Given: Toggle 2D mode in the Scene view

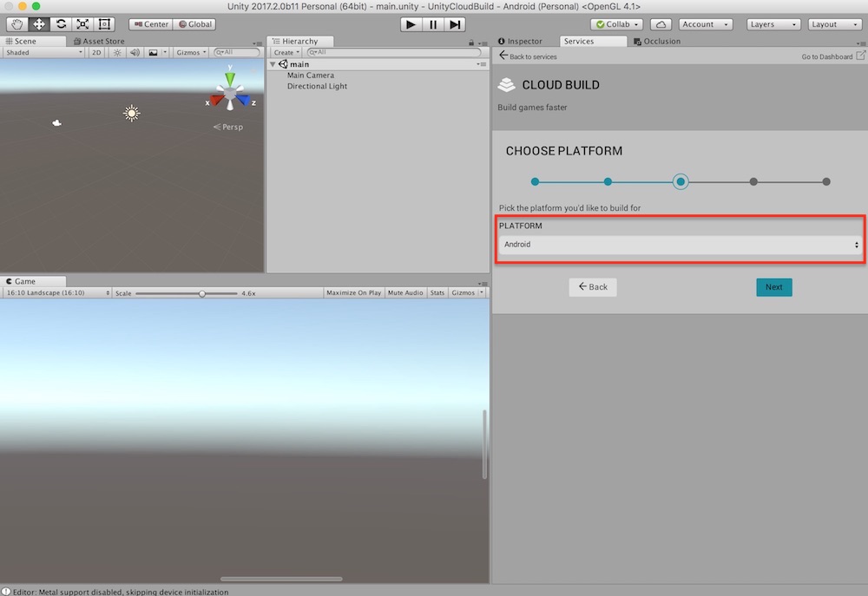Looking at the screenshot, I should (x=98, y=52).
